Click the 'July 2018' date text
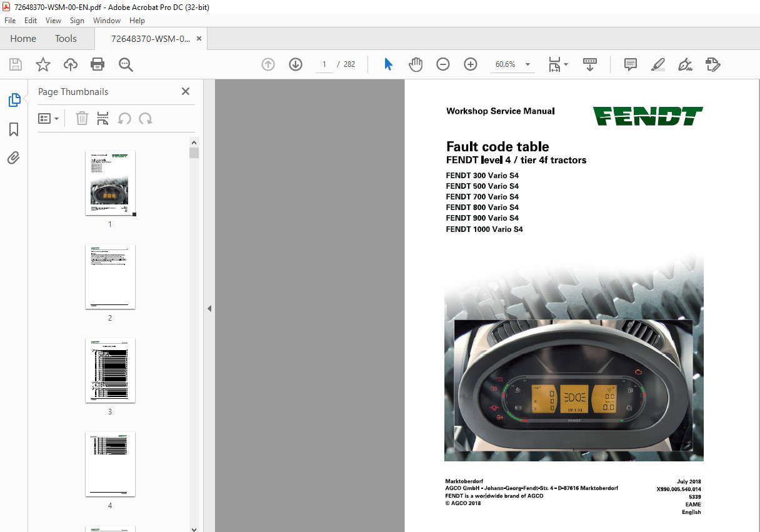760x532 pixels. [689, 481]
